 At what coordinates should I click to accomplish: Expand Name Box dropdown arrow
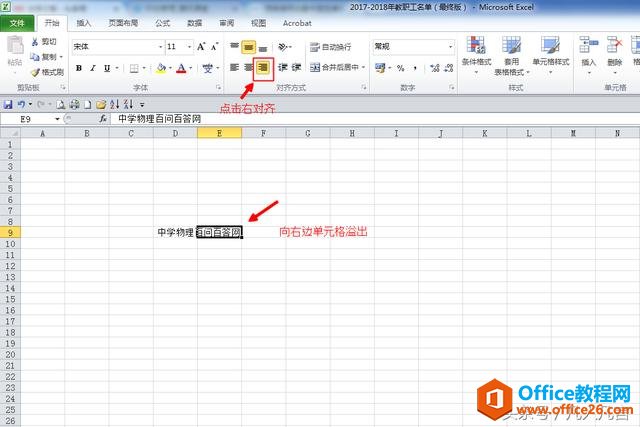coord(57,119)
